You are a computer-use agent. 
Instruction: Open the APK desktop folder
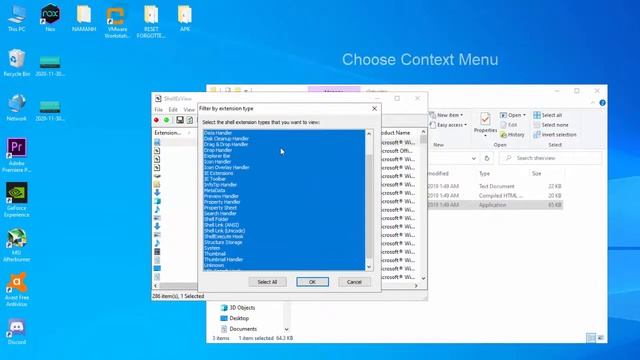coord(184,18)
